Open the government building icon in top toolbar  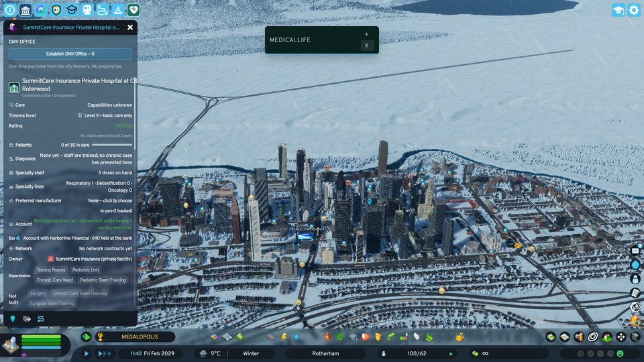25,10
